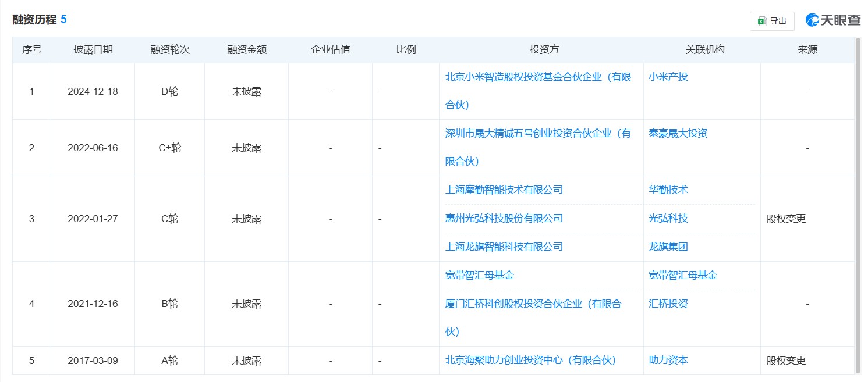This screenshot has height=382, width=868.
Task: Open 厦门汇桥科创股权投资合伙企业 link
Action: [x=533, y=317]
